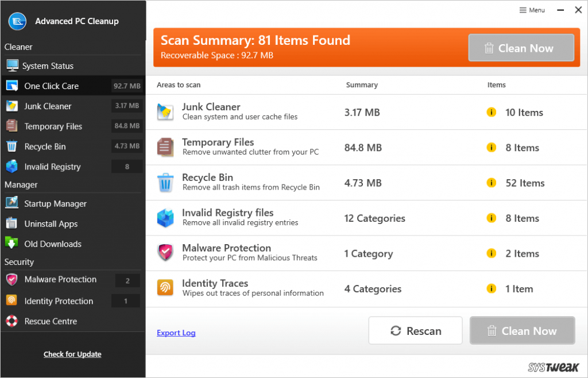Click the Temporary Files sidebar icon
The image size is (588, 378).
tap(12, 126)
